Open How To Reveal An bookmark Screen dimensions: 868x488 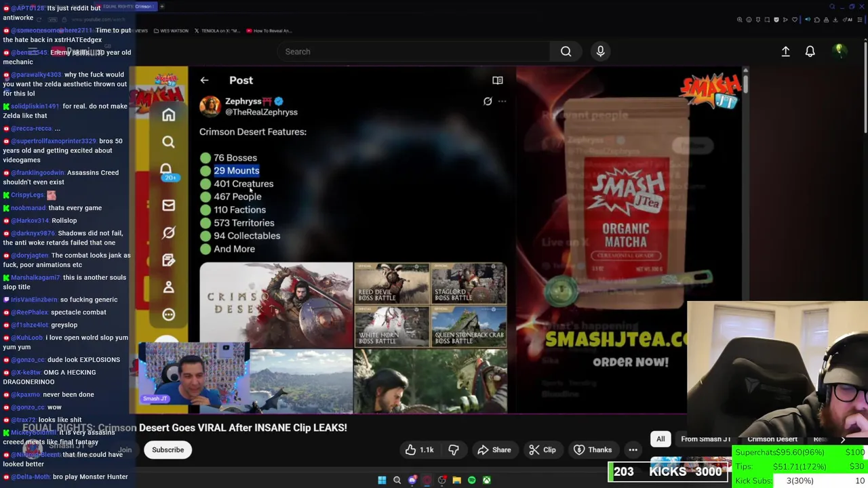[x=269, y=30]
